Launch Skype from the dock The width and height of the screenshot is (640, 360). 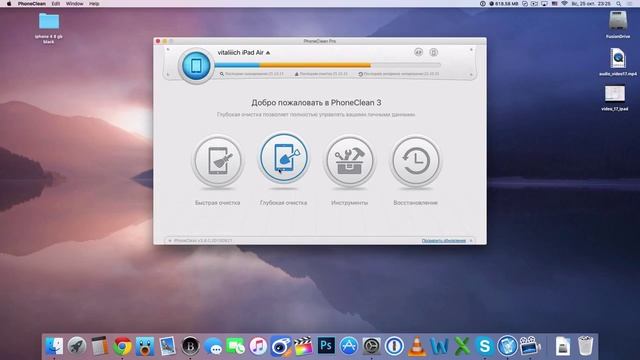[484, 346]
